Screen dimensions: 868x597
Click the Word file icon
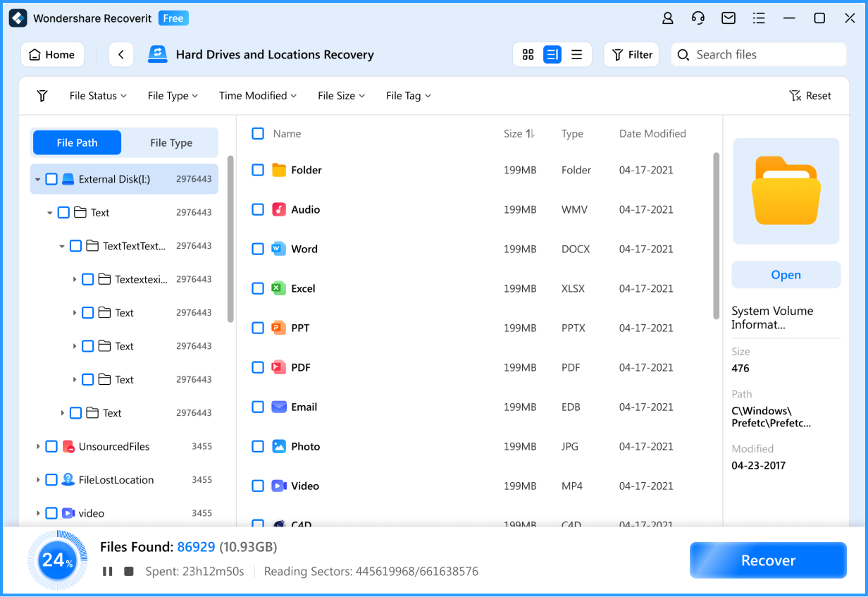(279, 249)
